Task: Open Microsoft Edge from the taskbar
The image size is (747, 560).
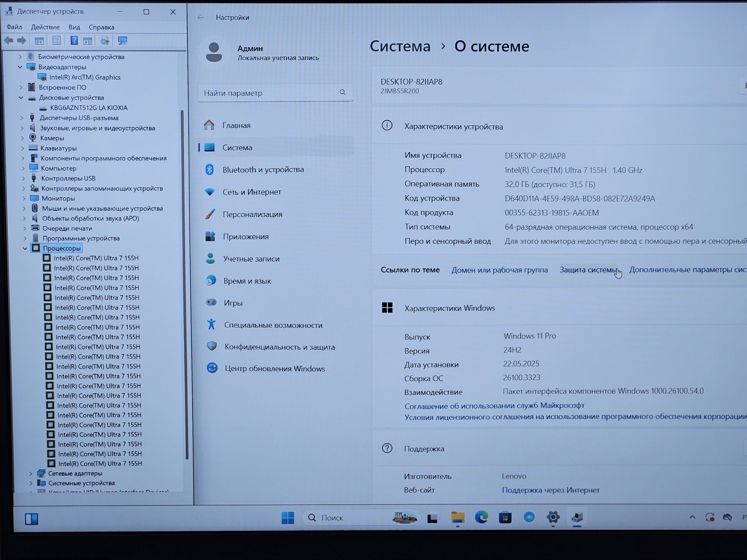Action: tap(481, 517)
